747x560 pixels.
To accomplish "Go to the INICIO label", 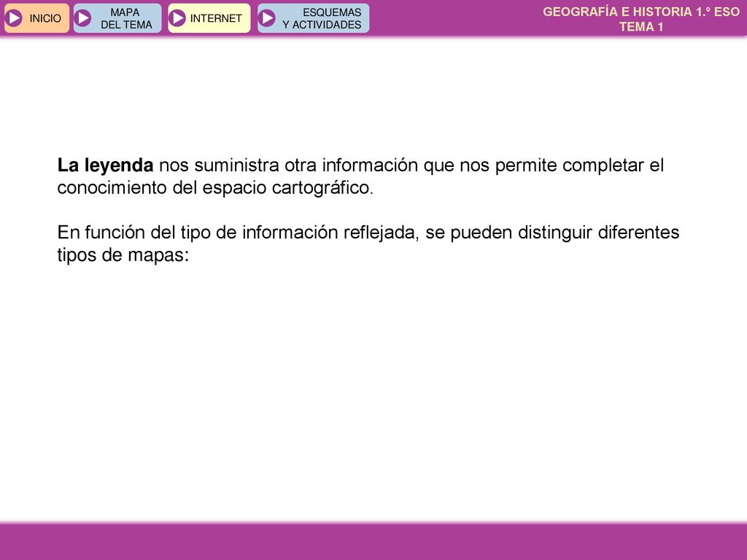I will tap(45, 18).
